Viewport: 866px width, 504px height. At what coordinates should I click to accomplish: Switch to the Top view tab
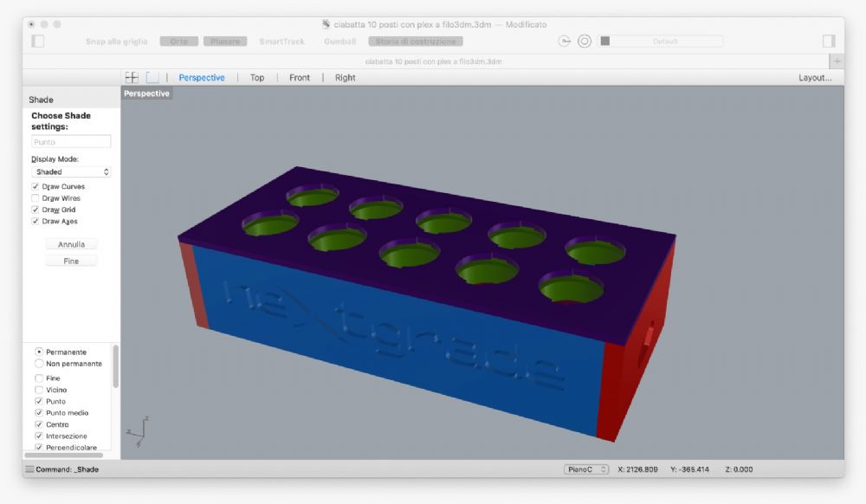257,78
